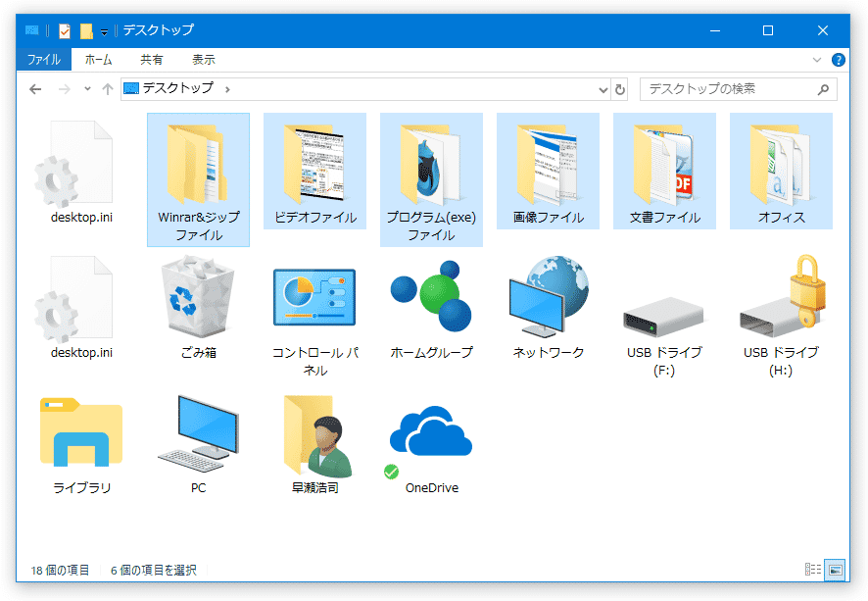Open the 表示 ribbon tab
This screenshot has height=601, width=868.
204,60
